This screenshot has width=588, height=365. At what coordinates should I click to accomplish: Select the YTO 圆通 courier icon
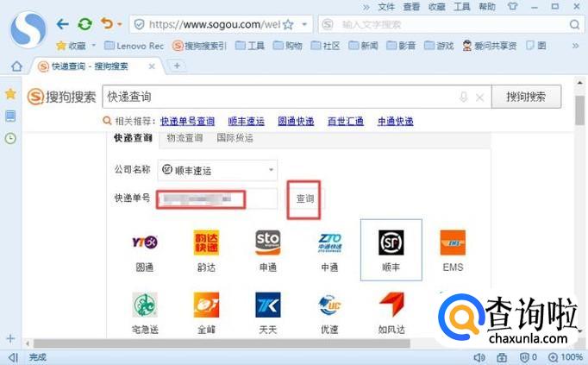pyautogui.click(x=144, y=243)
